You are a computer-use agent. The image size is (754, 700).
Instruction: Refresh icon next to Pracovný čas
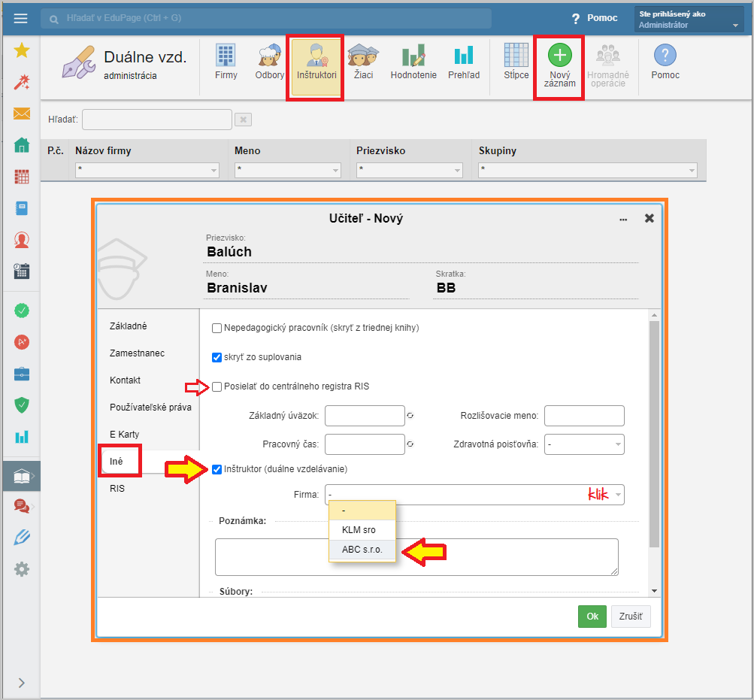[410, 444]
